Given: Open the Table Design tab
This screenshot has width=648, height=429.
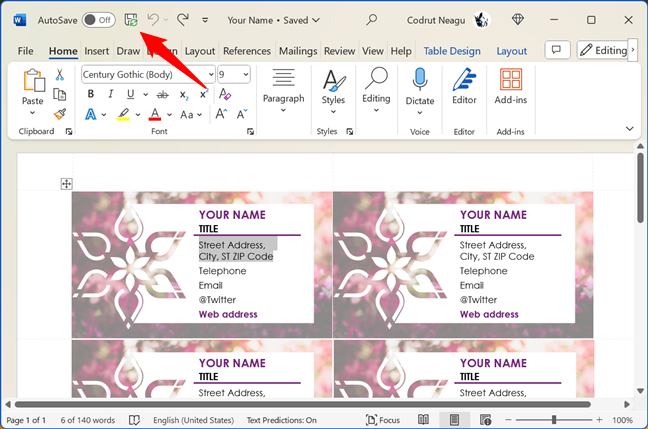Looking at the screenshot, I should pos(452,51).
